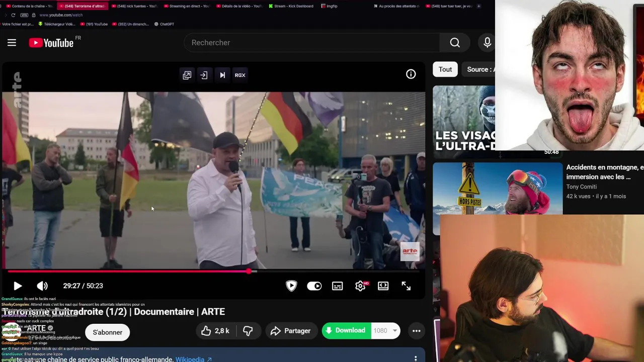Open the video info circle icon
This screenshot has height=362, width=644.
click(x=411, y=74)
